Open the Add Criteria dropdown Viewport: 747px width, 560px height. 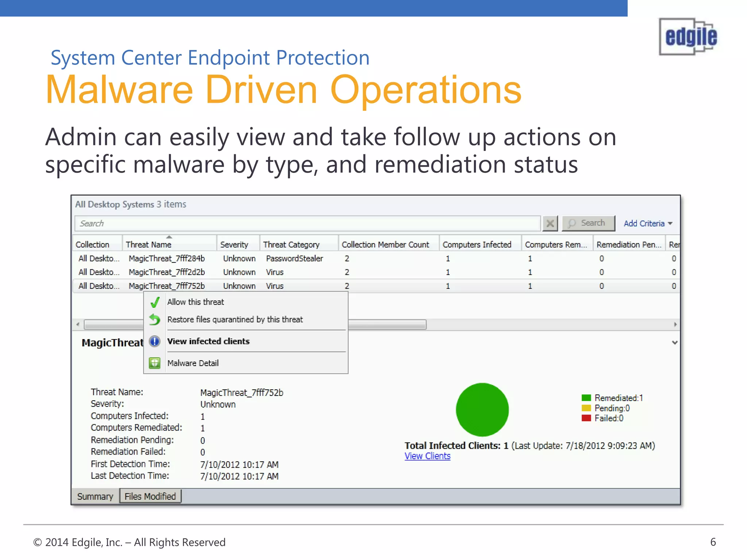tap(648, 223)
